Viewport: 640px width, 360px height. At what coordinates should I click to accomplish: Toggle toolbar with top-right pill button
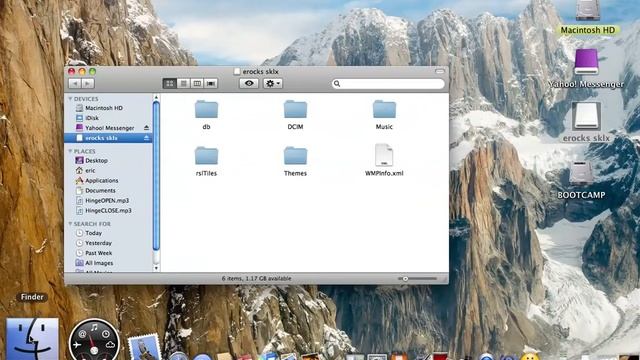click(x=440, y=71)
